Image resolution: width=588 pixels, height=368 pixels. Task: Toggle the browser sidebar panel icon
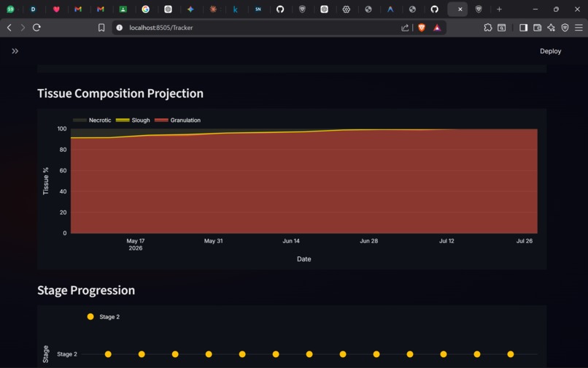coord(524,28)
